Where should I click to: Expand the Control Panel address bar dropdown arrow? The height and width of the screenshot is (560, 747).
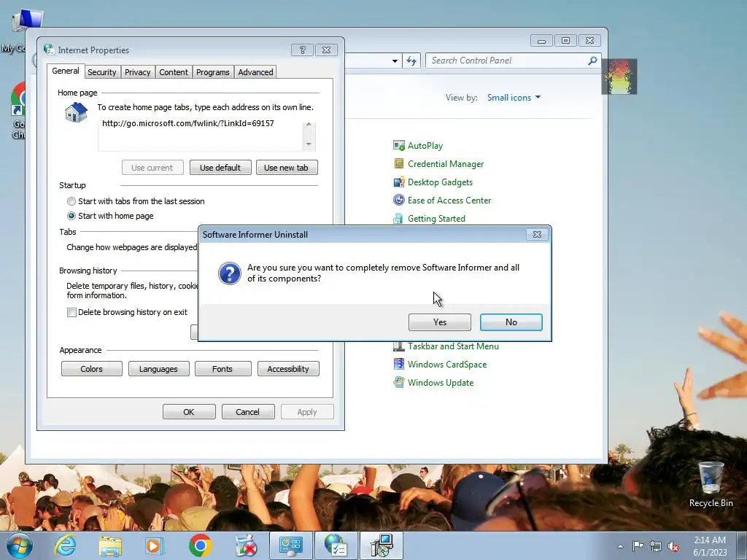(395, 61)
